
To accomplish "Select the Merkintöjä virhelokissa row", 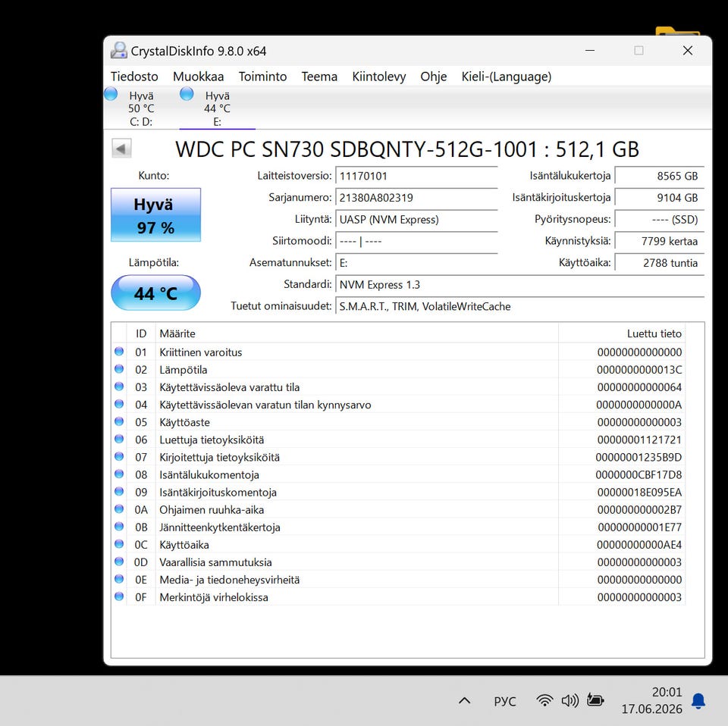I will coord(399,597).
